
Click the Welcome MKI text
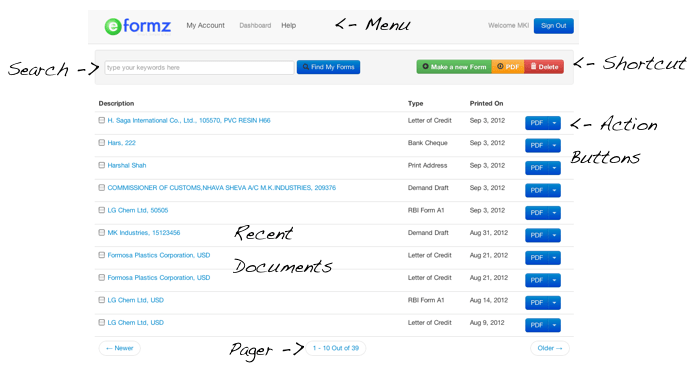click(x=508, y=26)
